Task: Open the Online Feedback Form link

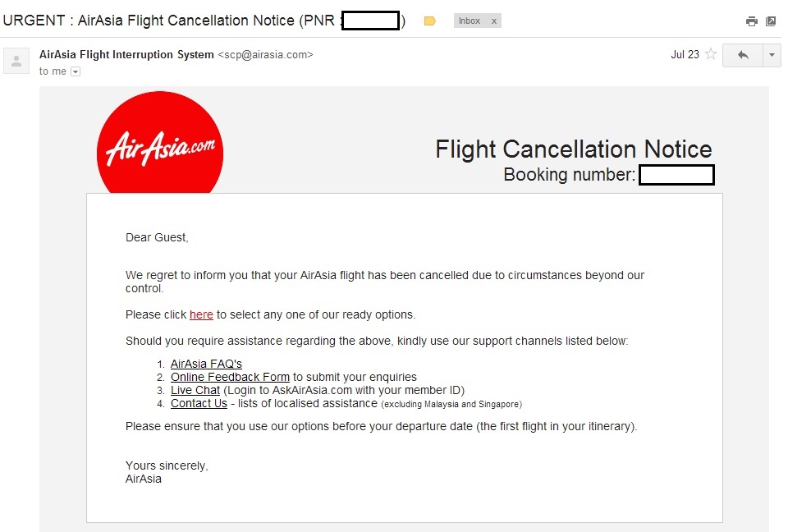Action: 230,377
